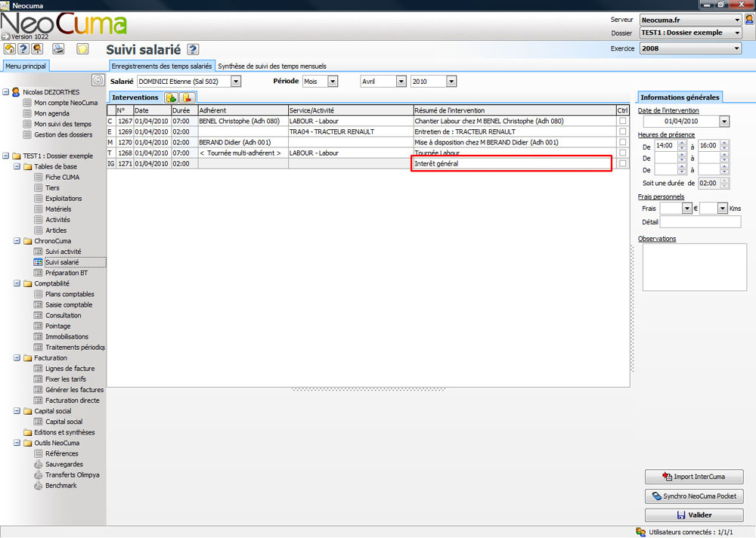The image size is (756, 538).
Task: Open the Avril month dropdown
Action: tap(401, 82)
